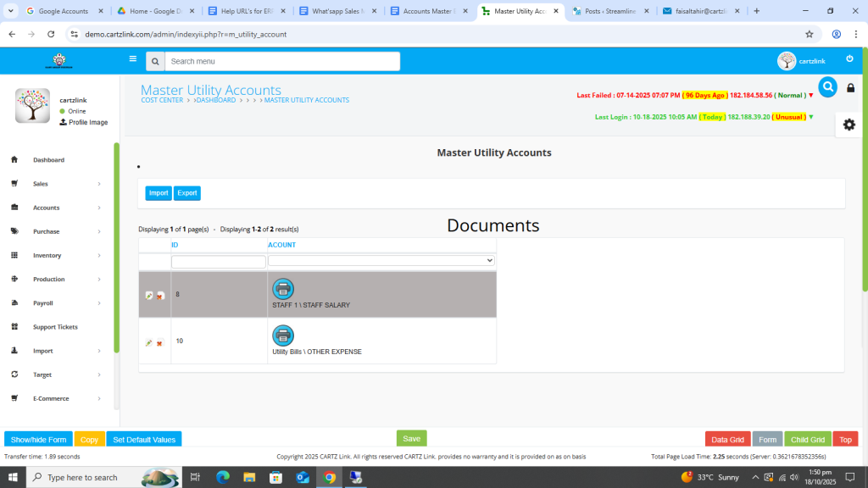This screenshot has height=488, width=868.
Task: Expand the Inventory sidebar menu
Action: tap(56, 255)
